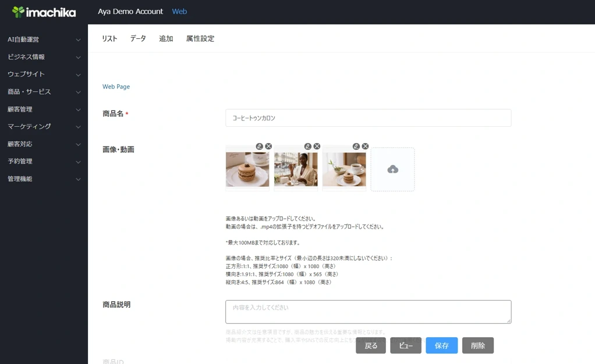
Task: Click the Web link in header
Action: (179, 12)
